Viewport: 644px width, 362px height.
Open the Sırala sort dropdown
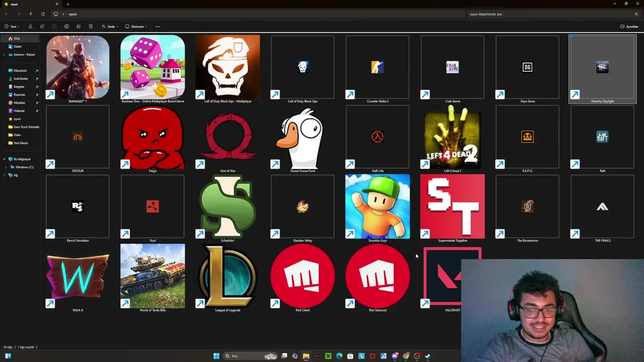[x=110, y=27]
